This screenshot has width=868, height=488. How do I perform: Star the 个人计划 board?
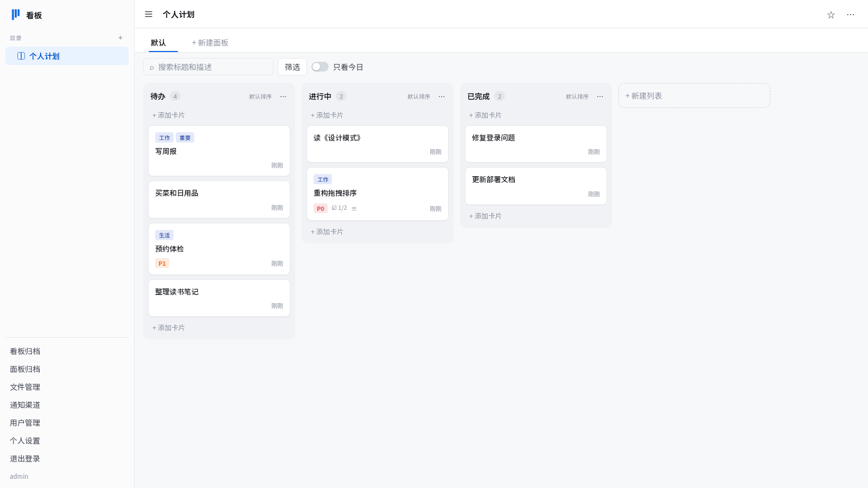831,15
